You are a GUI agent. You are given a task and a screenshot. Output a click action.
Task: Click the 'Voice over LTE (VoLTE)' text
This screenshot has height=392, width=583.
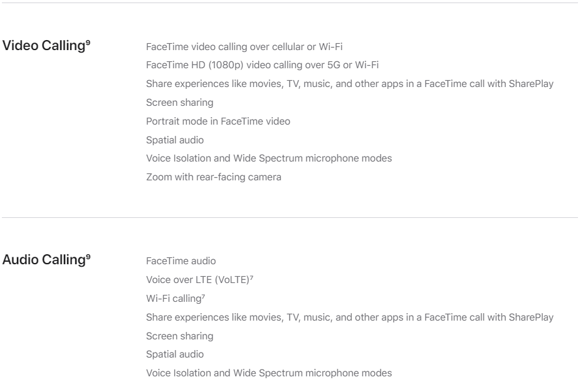click(x=198, y=280)
